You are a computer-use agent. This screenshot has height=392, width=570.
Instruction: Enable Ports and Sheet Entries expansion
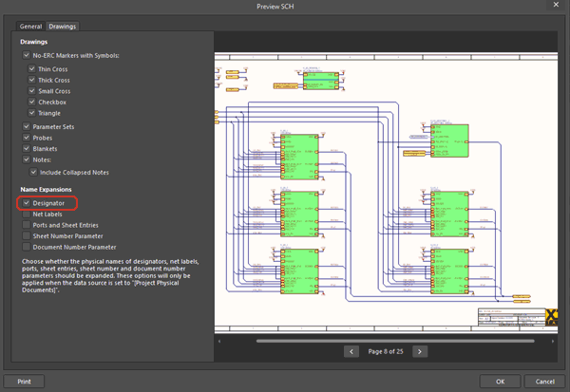(27, 225)
